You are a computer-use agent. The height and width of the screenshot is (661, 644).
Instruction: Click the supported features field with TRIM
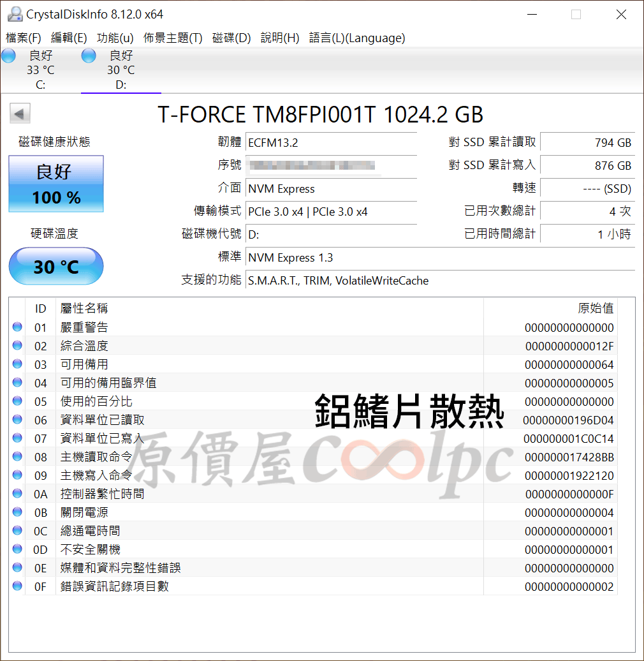440,280
